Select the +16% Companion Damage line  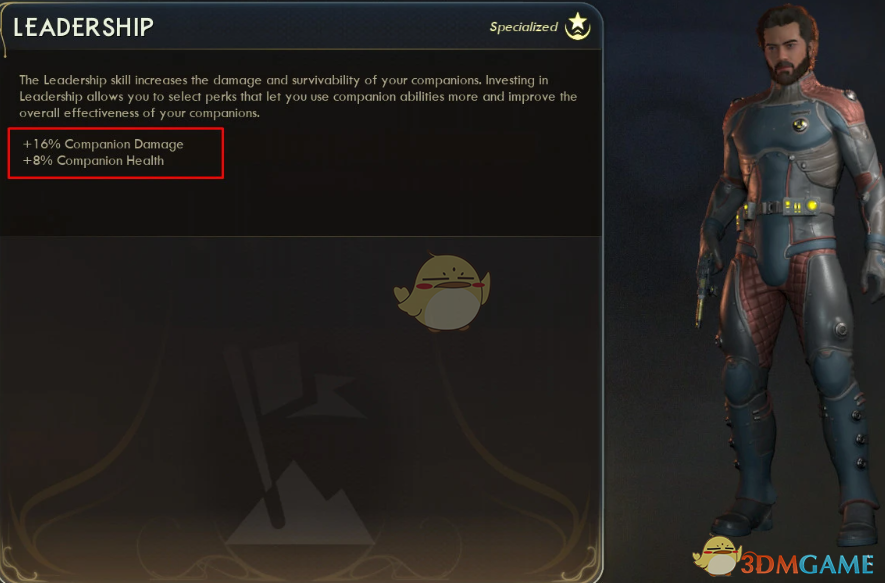[103, 144]
